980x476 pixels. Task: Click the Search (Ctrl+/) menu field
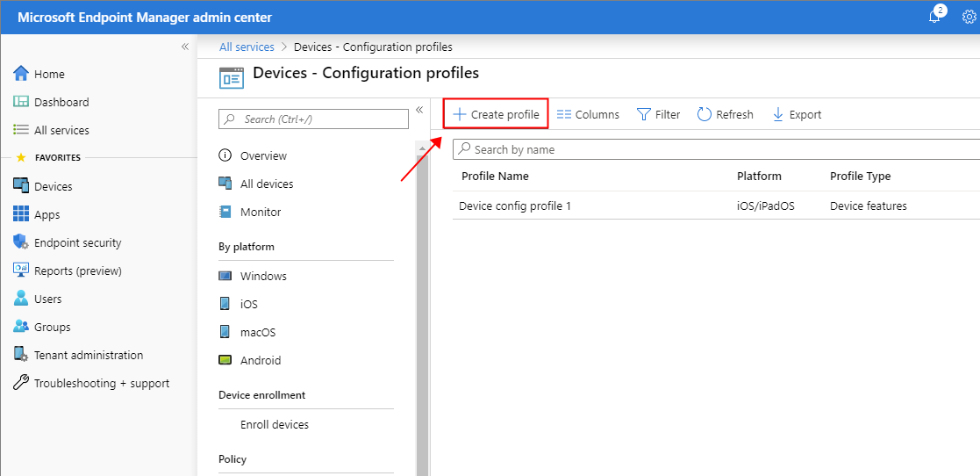point(313,119)
